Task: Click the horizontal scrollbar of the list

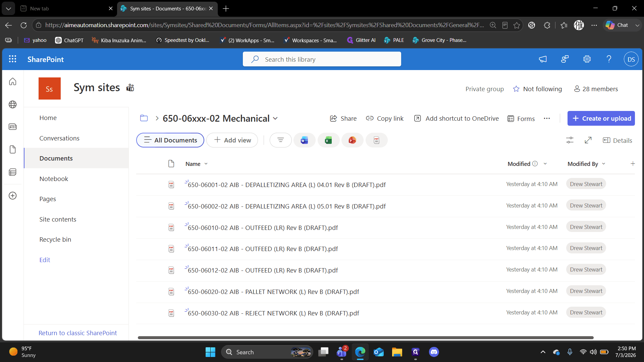Action: coord(366,338)
